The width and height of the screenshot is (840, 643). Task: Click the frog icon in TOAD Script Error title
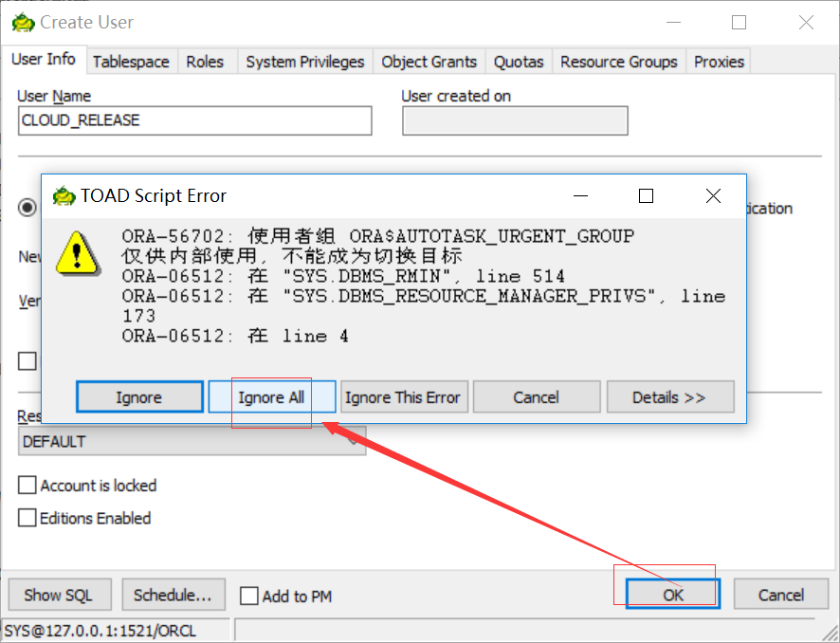pos(64,196)
